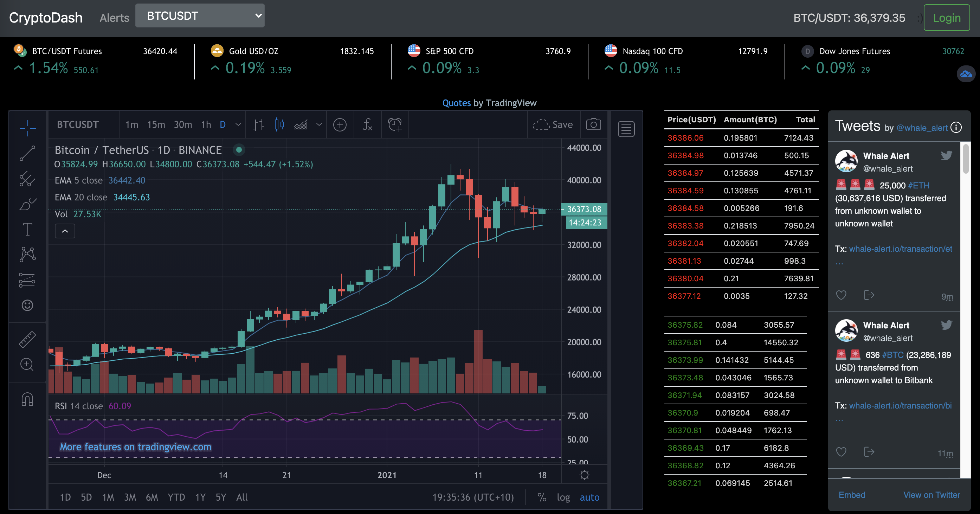Toggle percent scale on price axis

[542, 497]
